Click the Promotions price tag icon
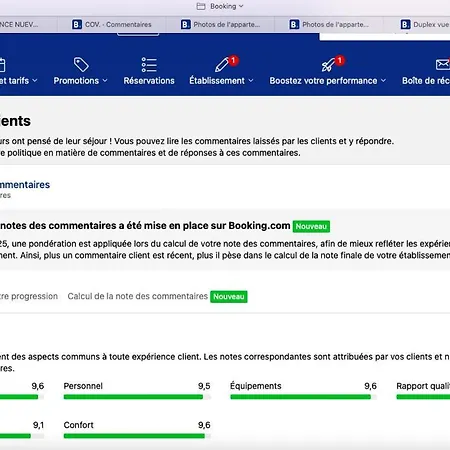Image resolution: width=450 pixels, height=450 pixels. [x=81, y=65]
